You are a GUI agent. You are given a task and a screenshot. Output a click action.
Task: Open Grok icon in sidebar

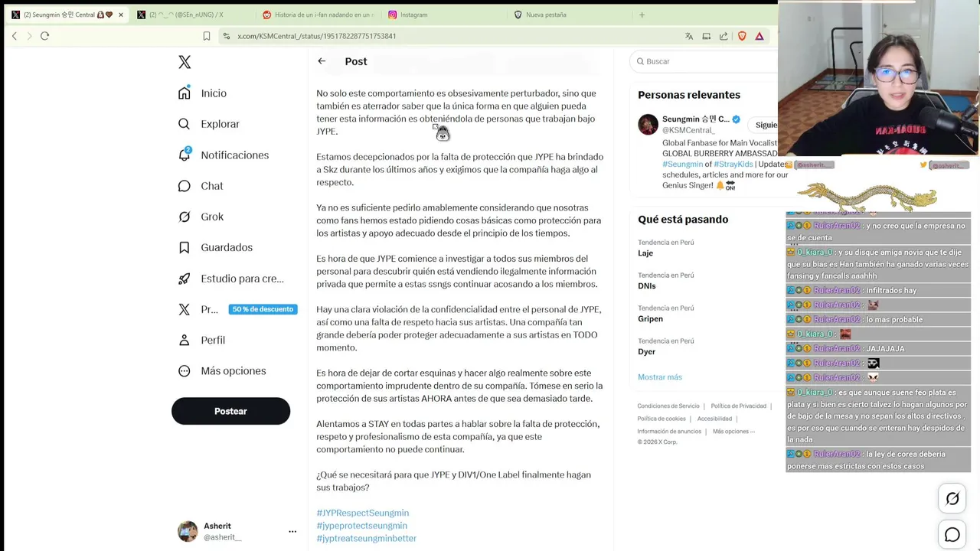185,217
